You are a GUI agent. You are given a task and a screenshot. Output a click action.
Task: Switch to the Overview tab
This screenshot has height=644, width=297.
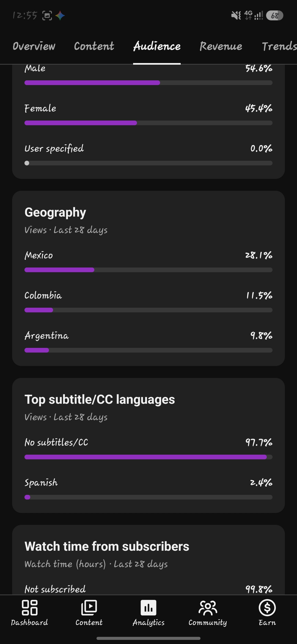(34, 46)
